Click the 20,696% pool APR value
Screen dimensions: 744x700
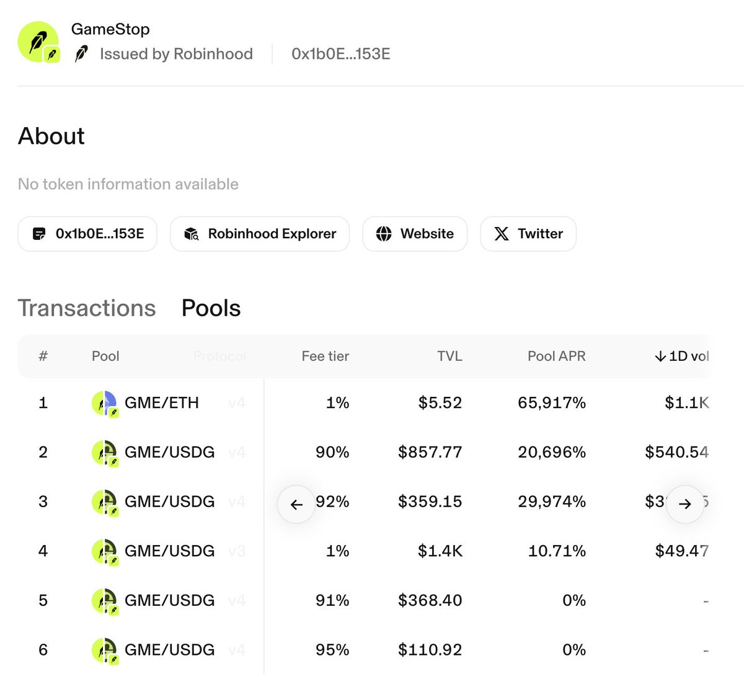coord(552,452)
